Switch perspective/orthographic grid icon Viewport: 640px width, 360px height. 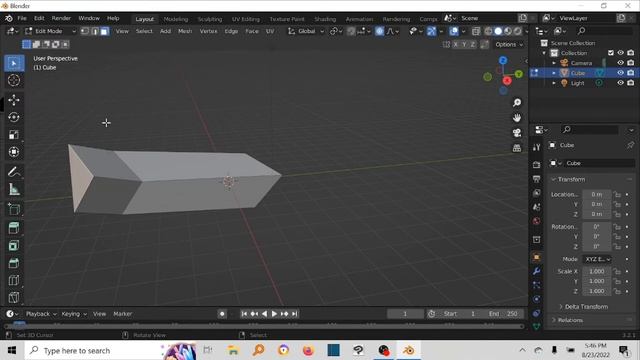(x=517, y=148)
